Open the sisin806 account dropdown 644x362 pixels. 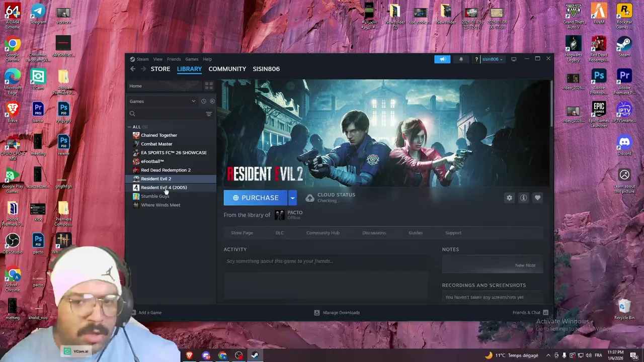tap(493, 59)
